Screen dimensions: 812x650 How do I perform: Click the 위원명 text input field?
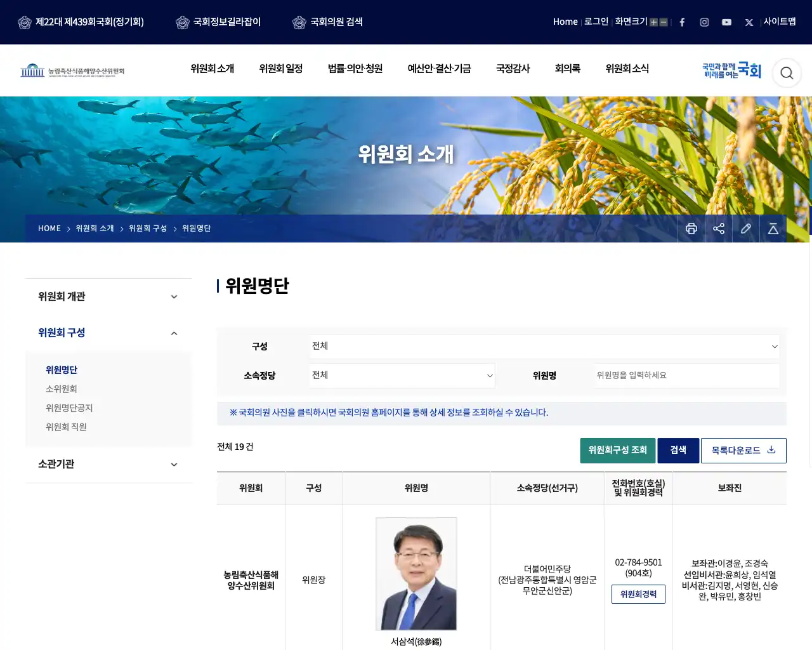(686, 376)
